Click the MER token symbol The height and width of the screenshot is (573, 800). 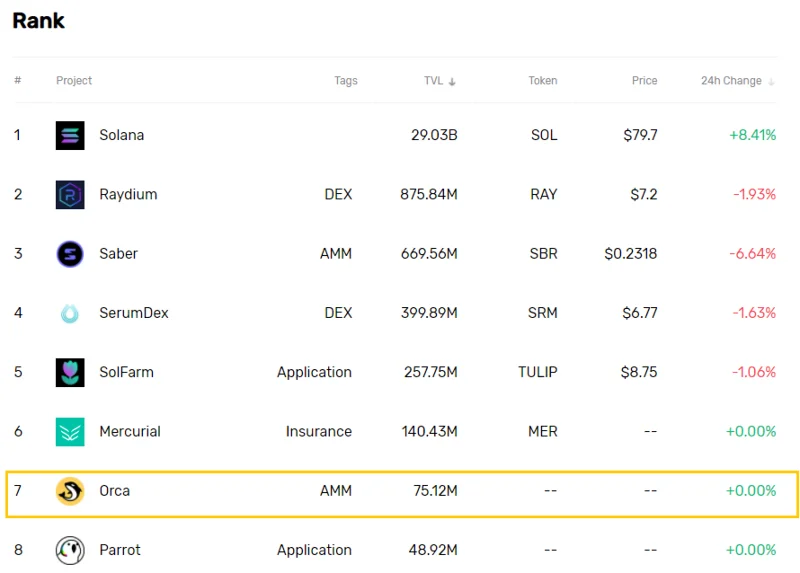(543, 432)
